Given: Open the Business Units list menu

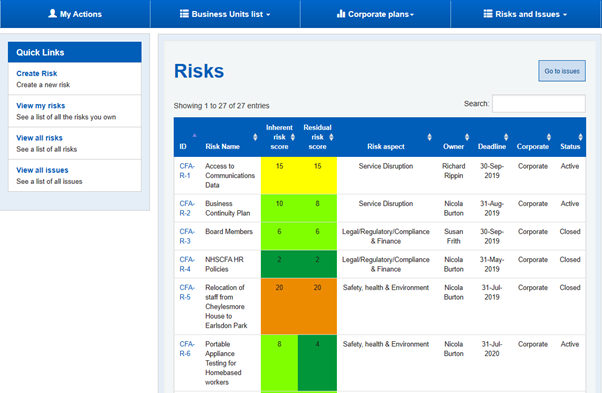Looking at the screenshot, I should point(225,14).
